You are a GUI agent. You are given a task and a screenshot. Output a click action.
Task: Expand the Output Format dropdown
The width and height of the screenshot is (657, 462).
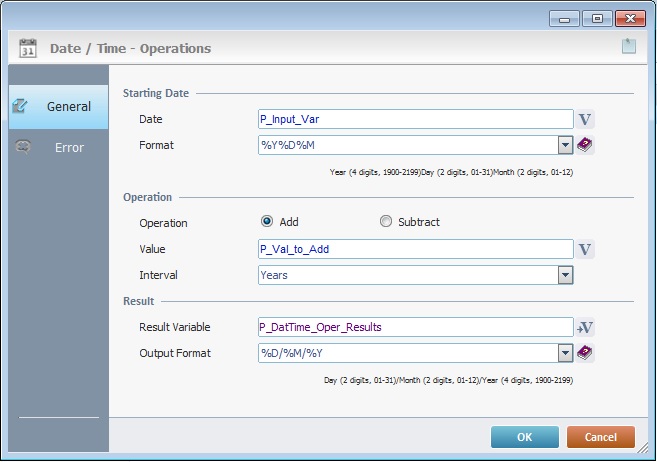tap(565, 352)
